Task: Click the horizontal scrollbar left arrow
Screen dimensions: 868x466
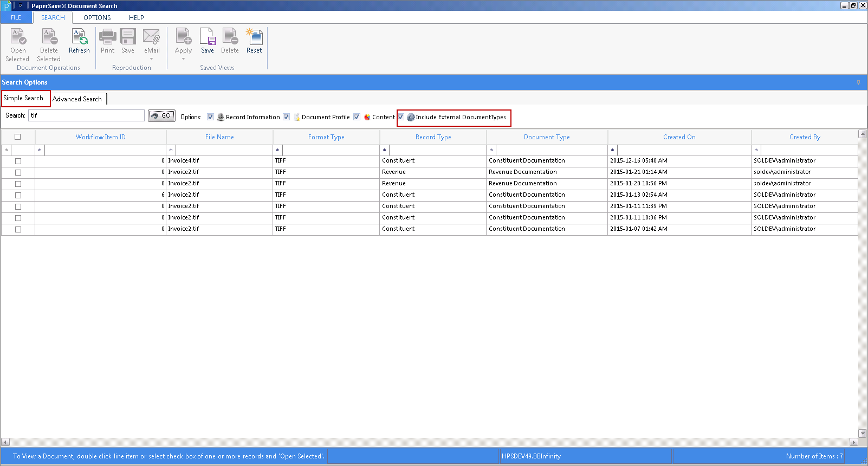Action: (5, 442)
